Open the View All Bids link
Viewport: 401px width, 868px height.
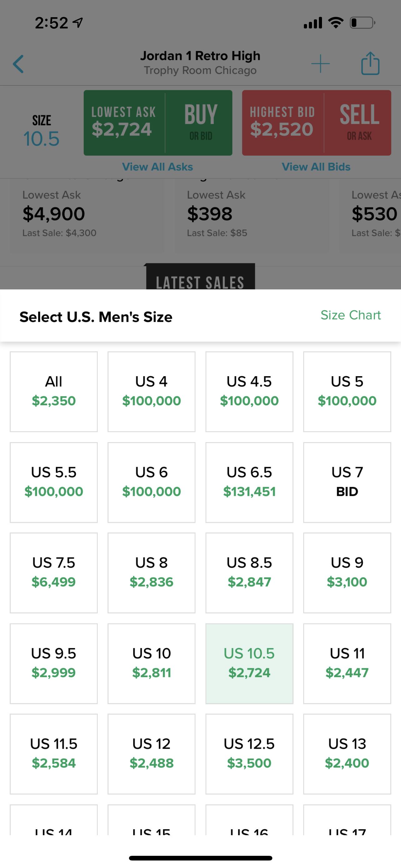pos(316,167)
